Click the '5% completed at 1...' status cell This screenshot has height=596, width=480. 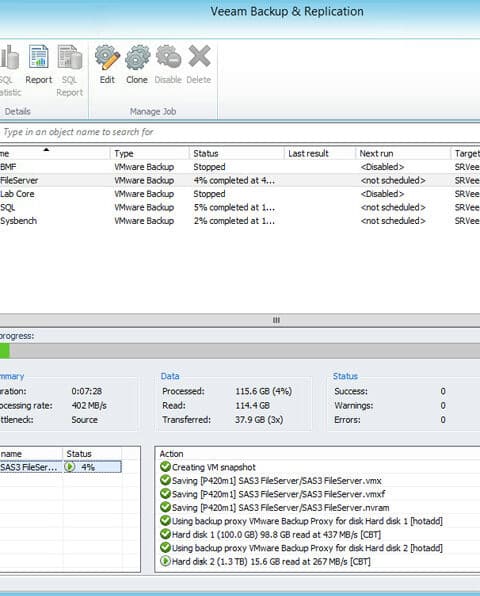(x=234, y=207)
